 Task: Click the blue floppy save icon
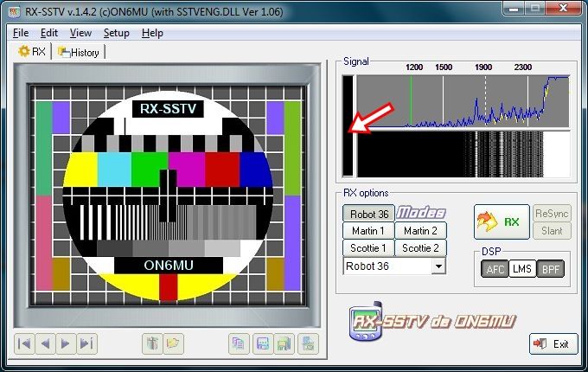pyautogui.click(x=263, y=343)
